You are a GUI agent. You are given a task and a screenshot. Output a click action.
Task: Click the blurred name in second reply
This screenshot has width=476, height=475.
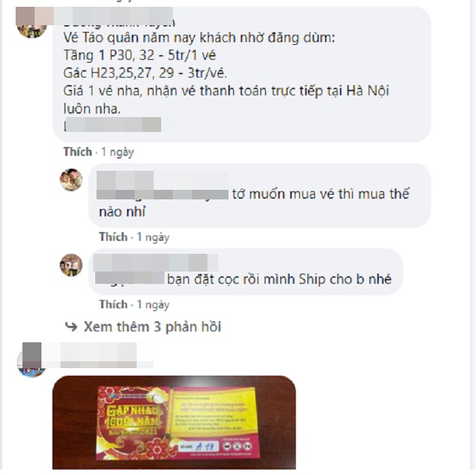coord(156,263)
